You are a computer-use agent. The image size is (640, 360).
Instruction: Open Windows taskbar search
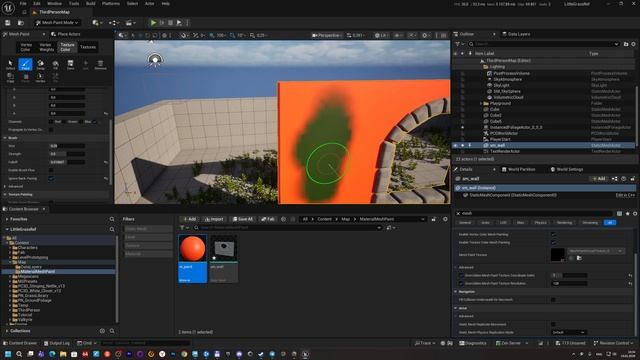19,354
